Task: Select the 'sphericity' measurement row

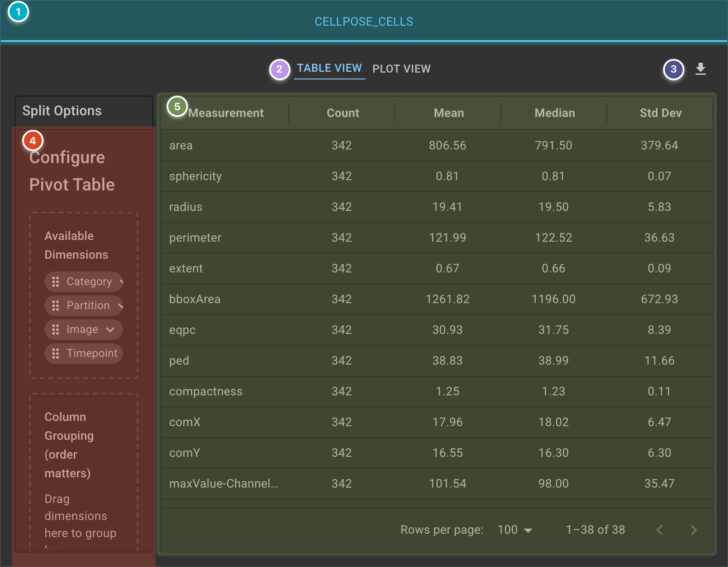Action: pos(437,176)
